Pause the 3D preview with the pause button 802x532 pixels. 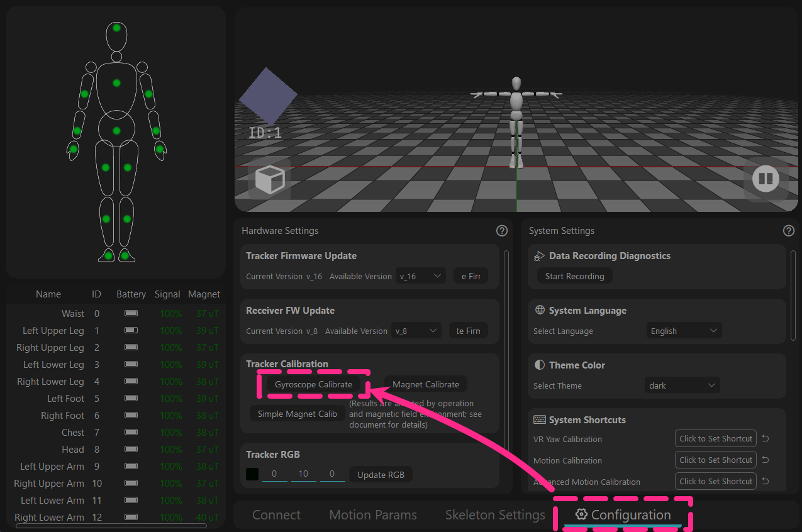tap(766, 179)
